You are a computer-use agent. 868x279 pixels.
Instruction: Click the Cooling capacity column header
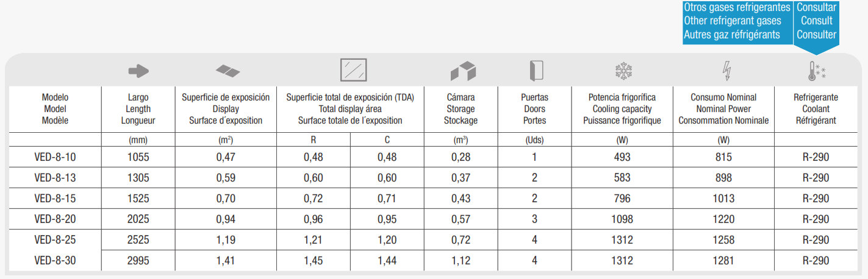(622, 108)
